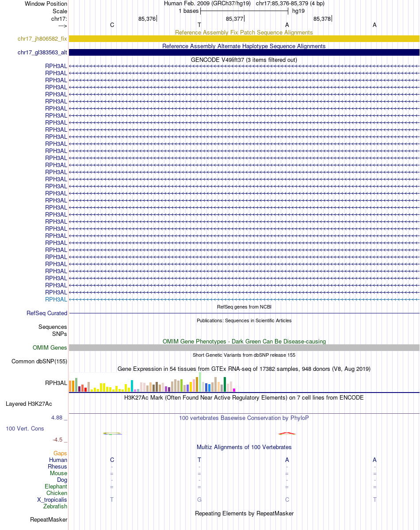Select the light-blue RPH3AL transcript label

click(56, 299)
